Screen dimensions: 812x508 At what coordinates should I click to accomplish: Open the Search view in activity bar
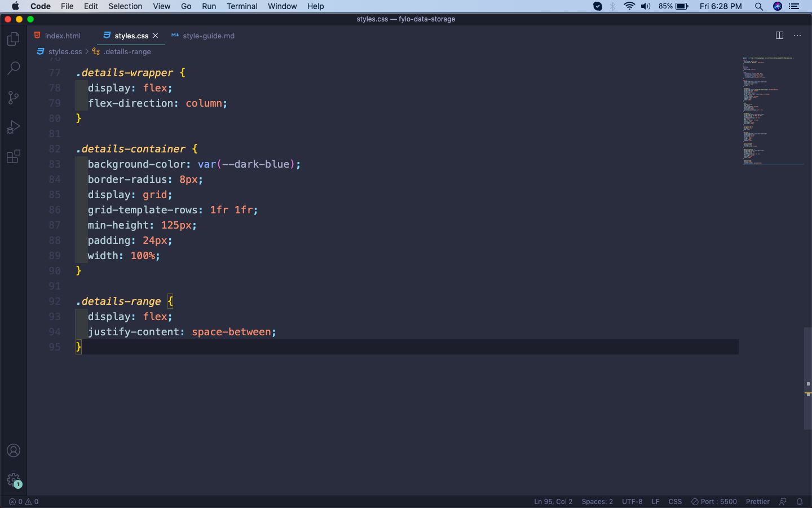(14, 68)
